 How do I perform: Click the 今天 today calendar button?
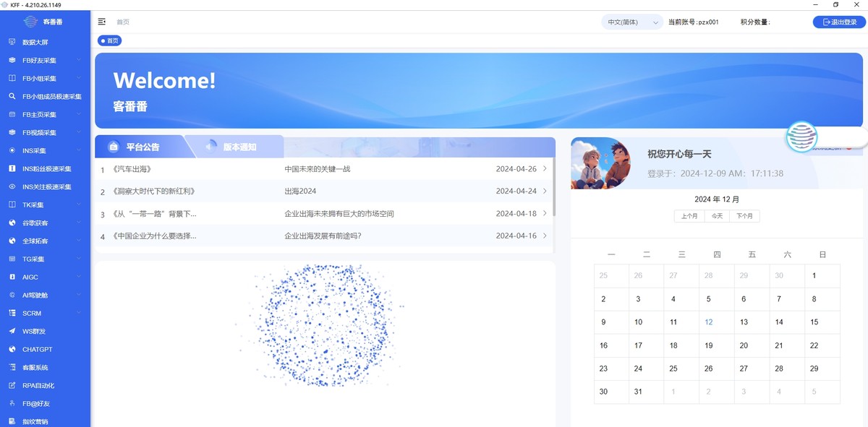point(717,215)
